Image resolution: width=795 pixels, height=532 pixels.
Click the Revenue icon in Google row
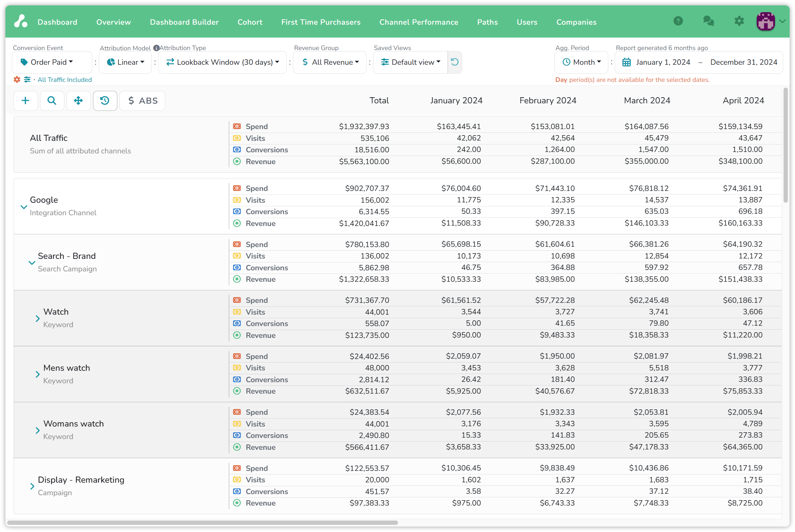237,223
